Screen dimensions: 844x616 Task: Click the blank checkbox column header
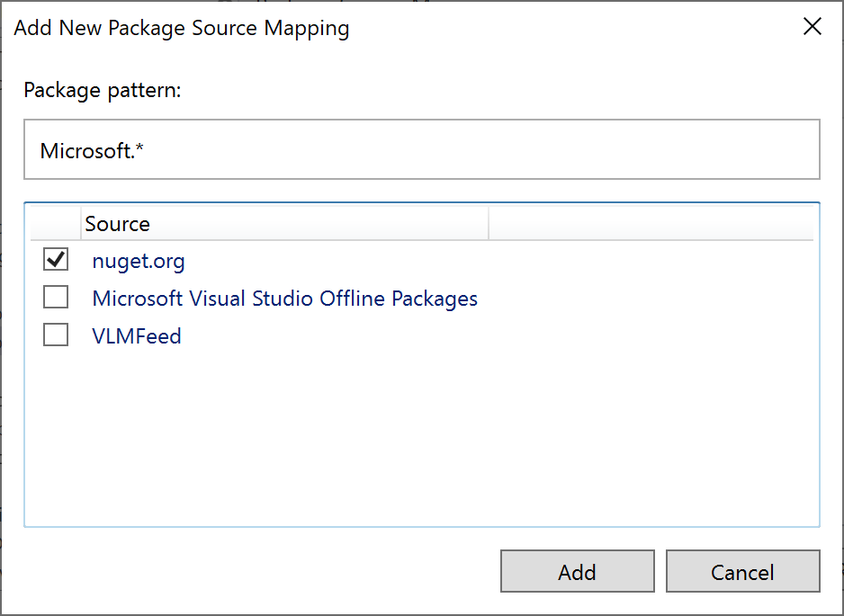click(x=55, y=224)
